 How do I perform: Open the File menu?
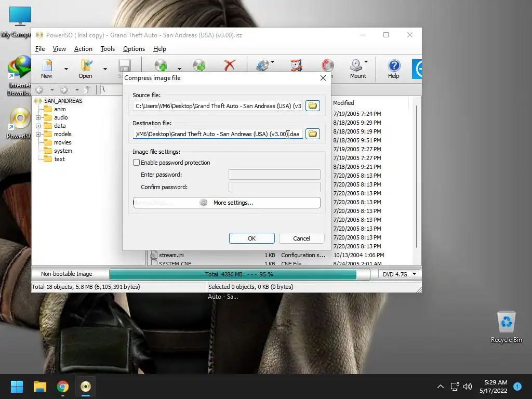click(x=40, y=49)
